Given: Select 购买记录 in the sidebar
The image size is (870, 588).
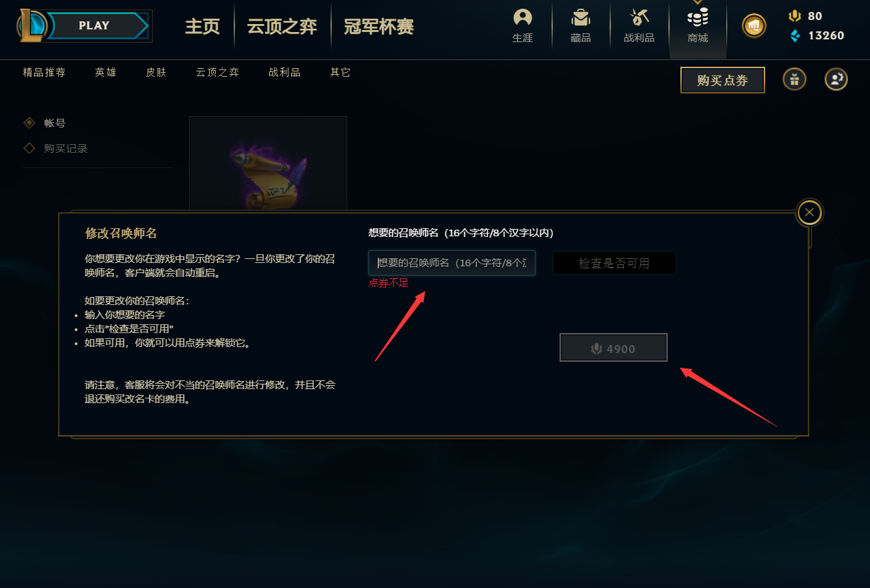Looking at the screenshot, I should [65, 148].
